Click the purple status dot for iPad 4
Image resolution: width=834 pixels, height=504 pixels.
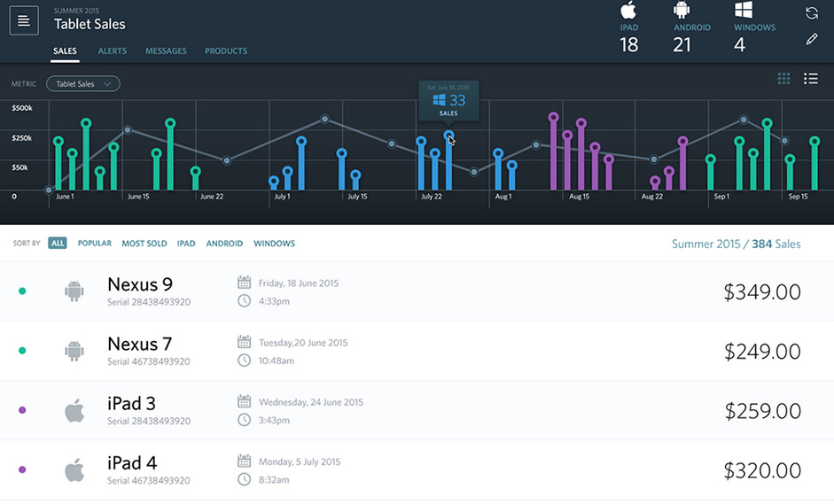coord(22,469)
